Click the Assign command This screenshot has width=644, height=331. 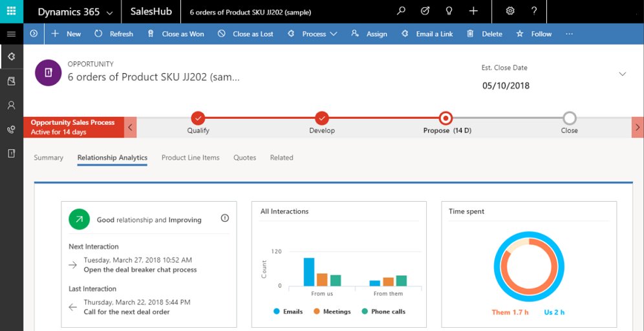369,34
